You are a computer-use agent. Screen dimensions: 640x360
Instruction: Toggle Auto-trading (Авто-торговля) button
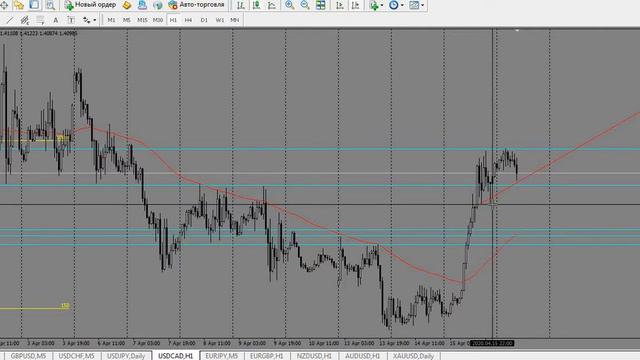[x=196, y=5]
